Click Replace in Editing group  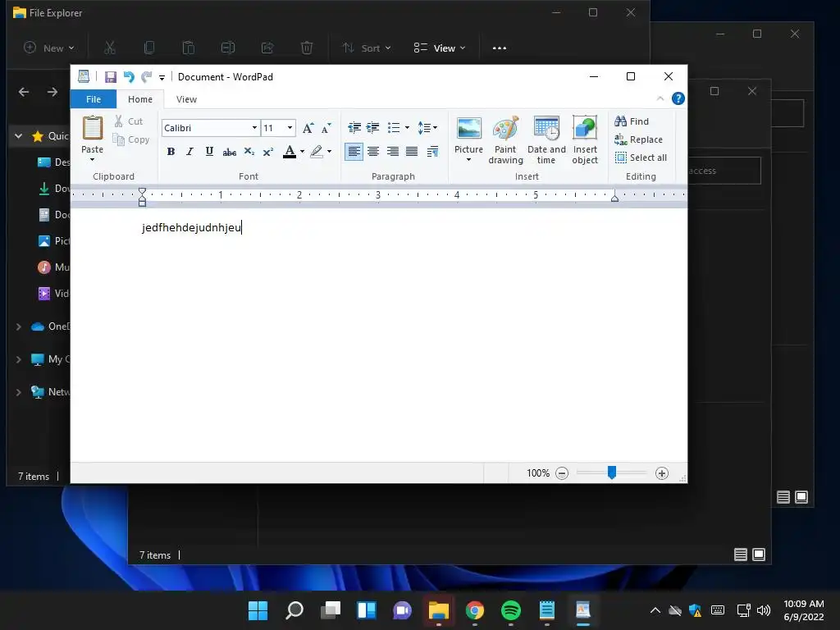[638, 139]
